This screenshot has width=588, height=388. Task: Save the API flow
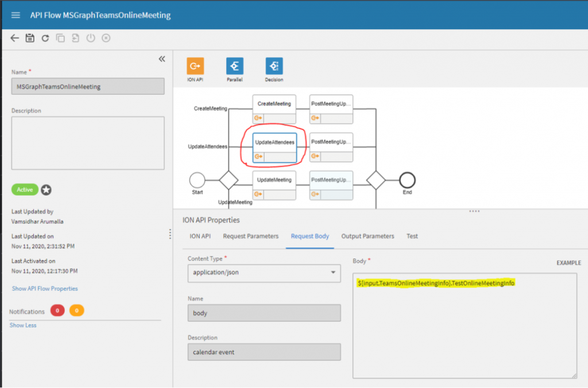pyautogui.click(x=30, y=38)
